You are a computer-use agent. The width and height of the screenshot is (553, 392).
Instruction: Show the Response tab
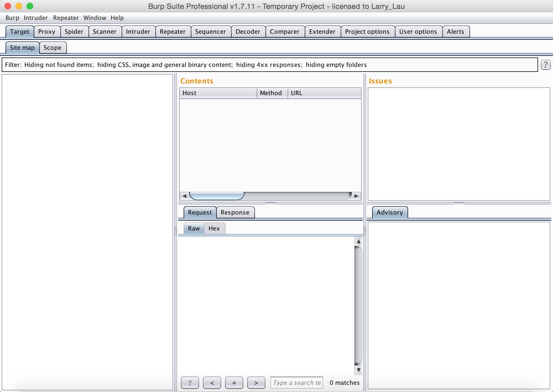(235, 212)
